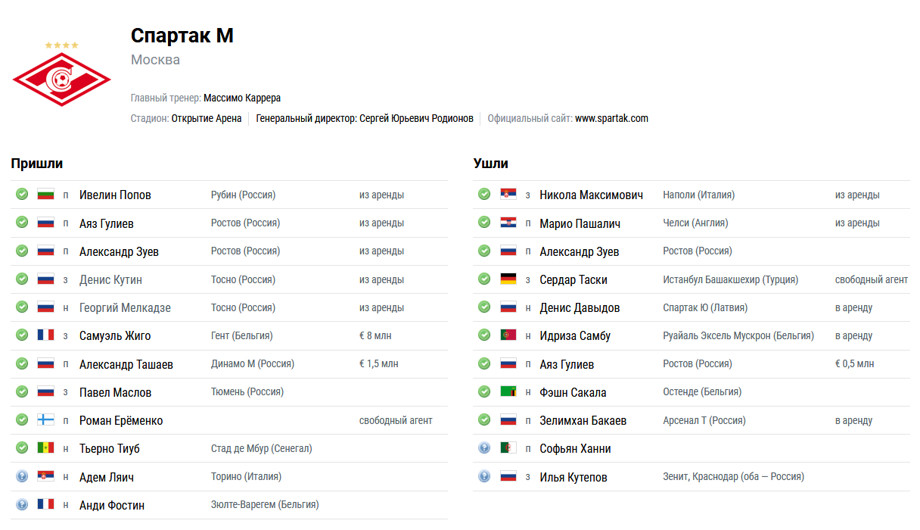920x530 pixels.
Task: Click the French flag next to Анди Фостин
Action: pyautogui.click(x=46, y=504)
